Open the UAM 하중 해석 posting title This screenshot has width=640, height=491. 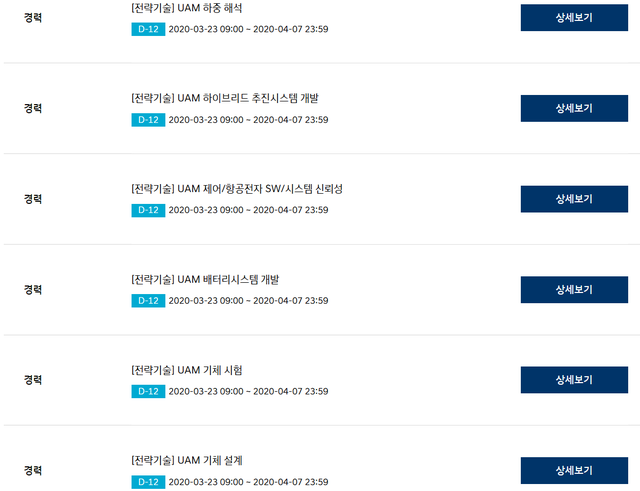click(187, 8)
